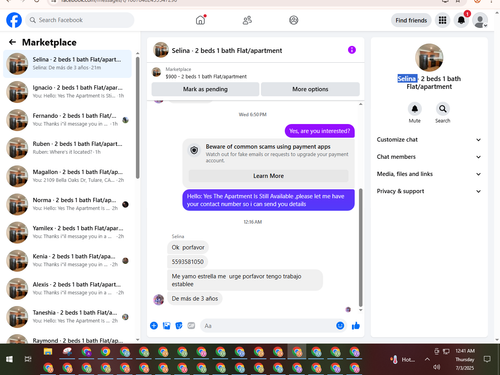The height and width of the screenshot is (375, 500).
Task: Show hidden system tray icons
Action: coord(427,359)
